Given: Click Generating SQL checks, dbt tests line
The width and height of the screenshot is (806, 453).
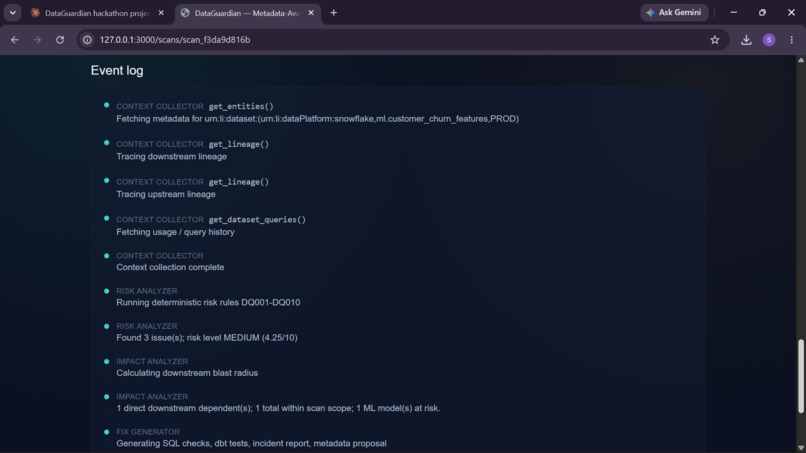Looking at the screenshot, I should pos(251,443).
